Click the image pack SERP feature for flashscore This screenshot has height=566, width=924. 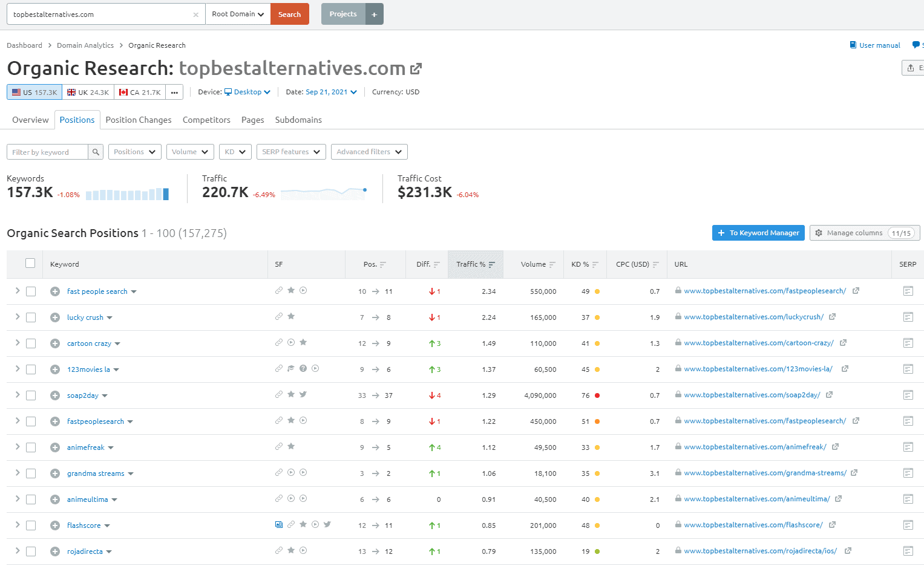pos(279,524)
